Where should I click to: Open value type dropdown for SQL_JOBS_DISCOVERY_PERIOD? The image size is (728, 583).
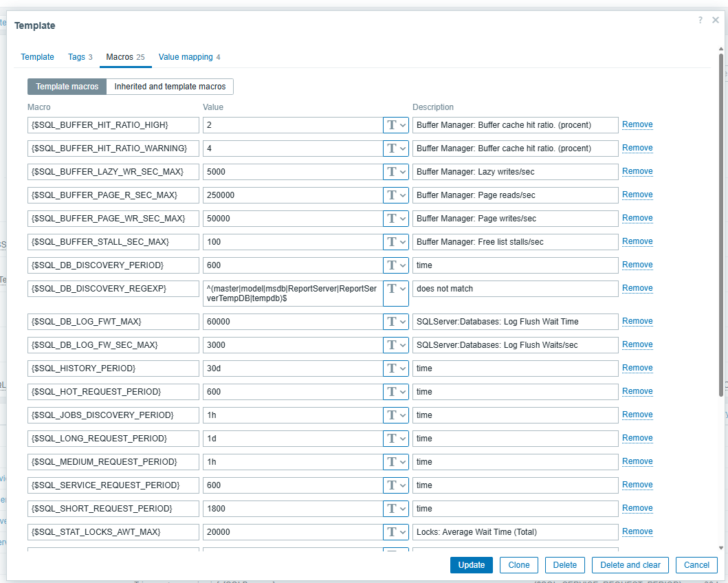click(x=395, y=415)
